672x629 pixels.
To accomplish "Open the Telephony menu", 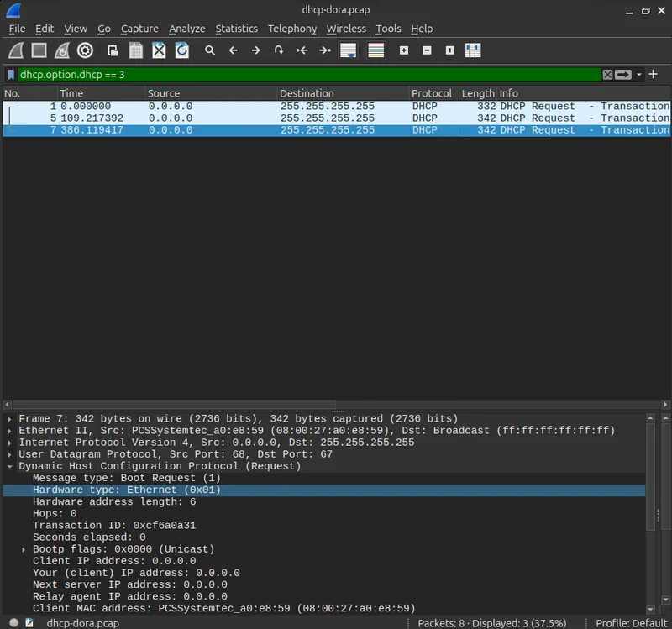I will pyautogui.click(x=292, y=29).
